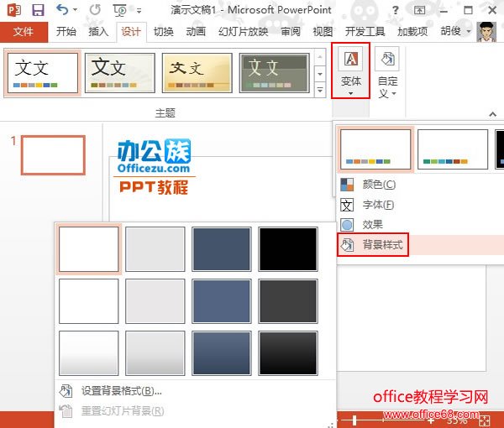Open the undo history dropdown arrow

[76, 10]
